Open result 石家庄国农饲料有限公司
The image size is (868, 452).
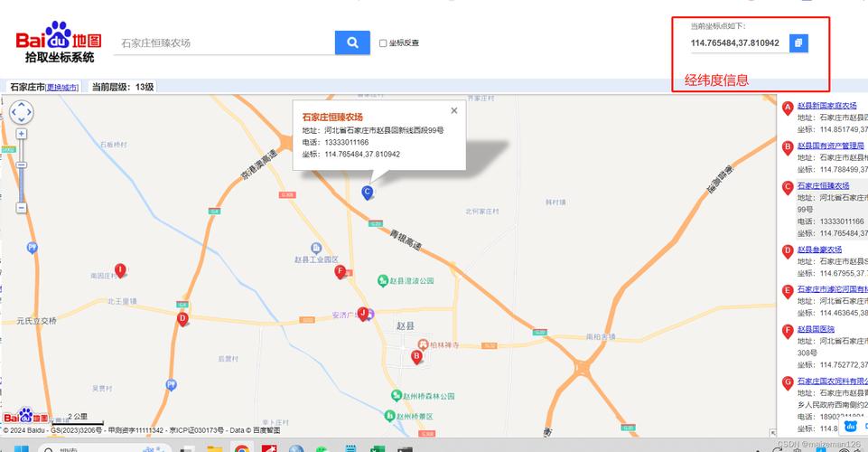point(833,381)
